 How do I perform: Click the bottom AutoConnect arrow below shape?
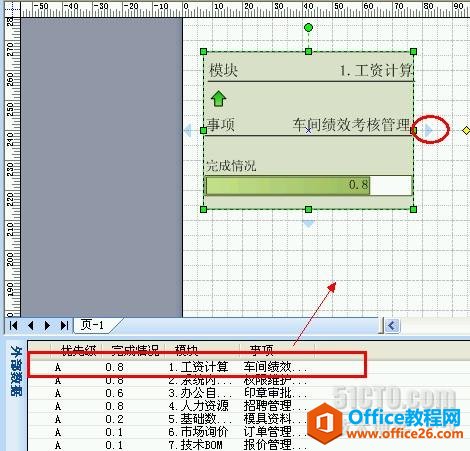[x=308, y=224]
